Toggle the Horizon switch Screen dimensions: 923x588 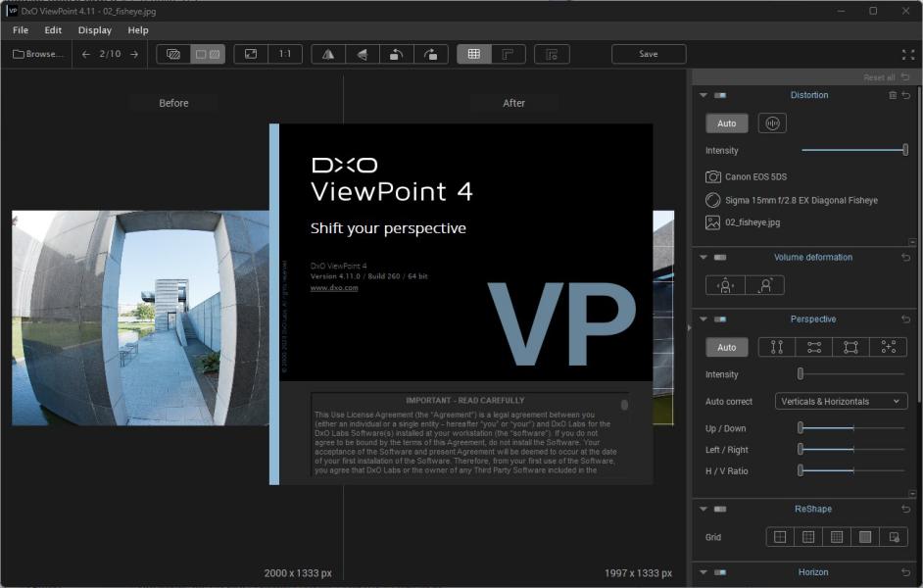click(720, 572)
